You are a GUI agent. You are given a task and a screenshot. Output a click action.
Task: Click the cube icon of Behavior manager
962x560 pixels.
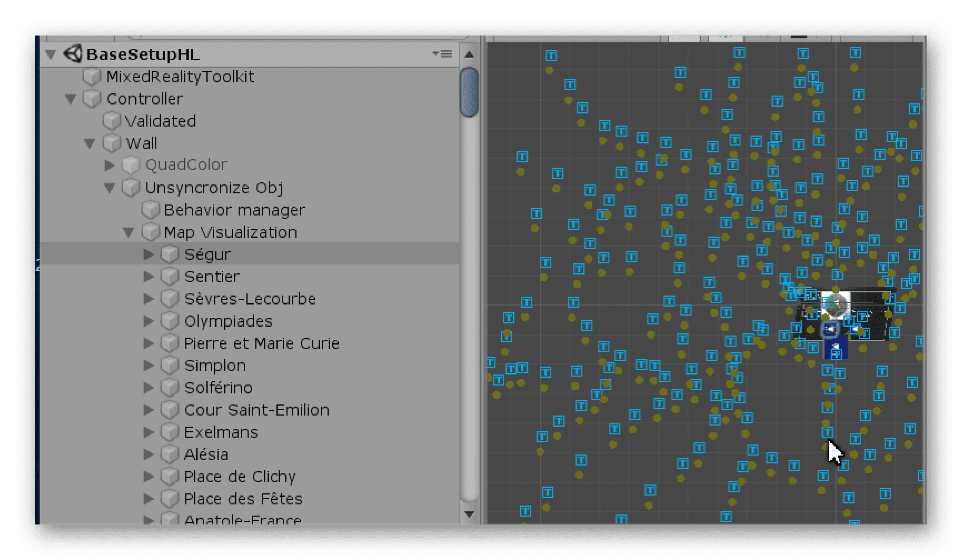coord(151,210)
